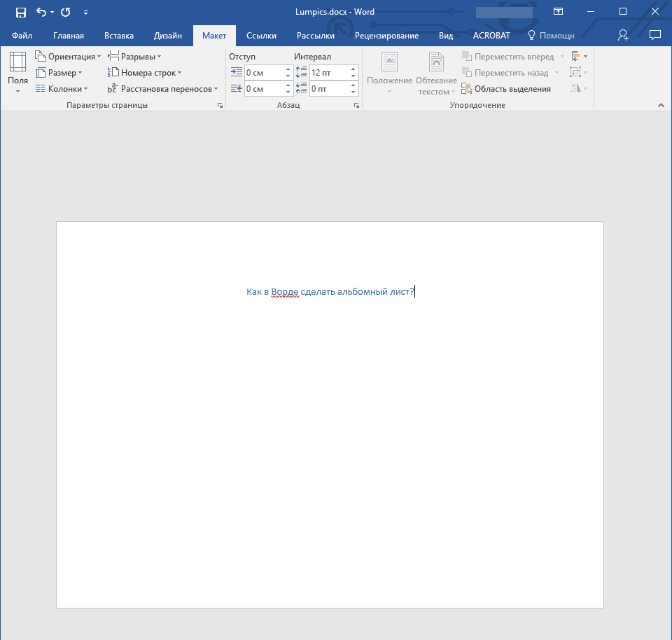Click the Undo arrow icon
Image resolution: width=672 pixels, height=640 pixels.
(x=41, y=12)
